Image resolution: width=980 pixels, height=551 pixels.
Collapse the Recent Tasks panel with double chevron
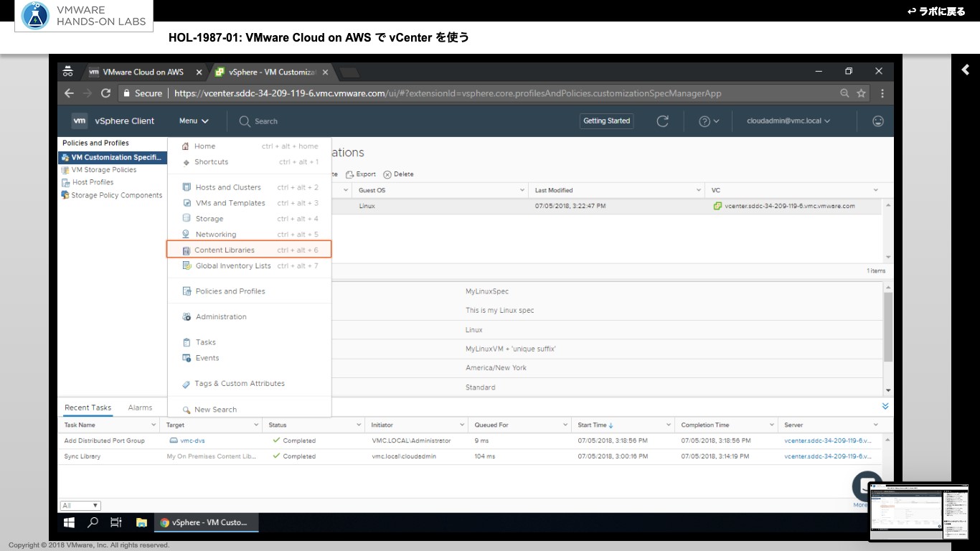click(885, 406)
